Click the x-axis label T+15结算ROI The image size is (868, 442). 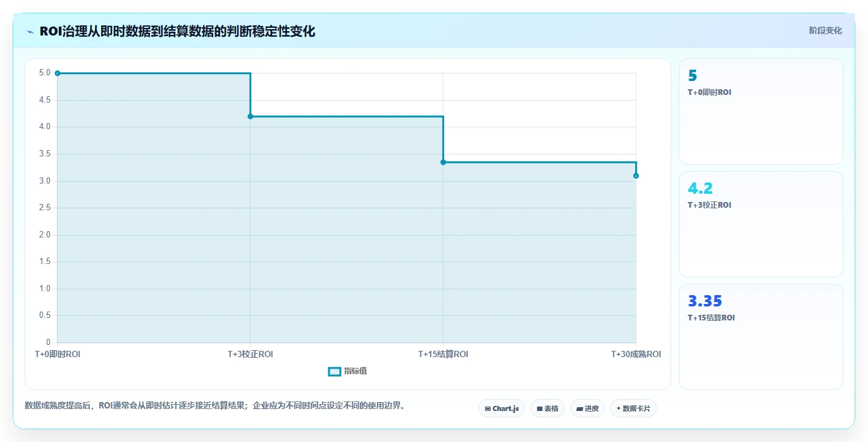(443, 355)
